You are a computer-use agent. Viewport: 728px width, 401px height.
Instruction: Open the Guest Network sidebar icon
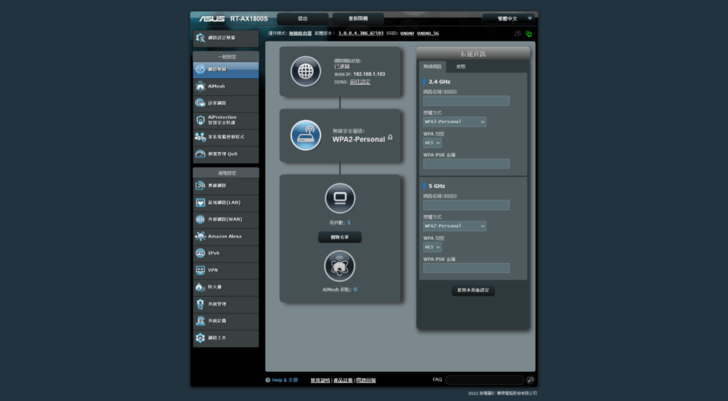click(200, 103)
